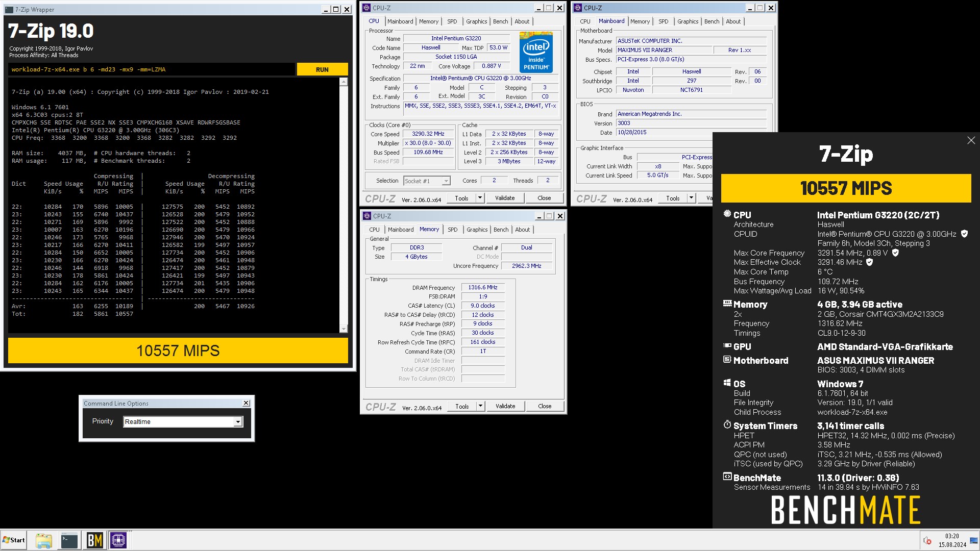Open the SPD tab in the Mainboard CPU-Z window
The image size is (980, 551).
[664, 21]
